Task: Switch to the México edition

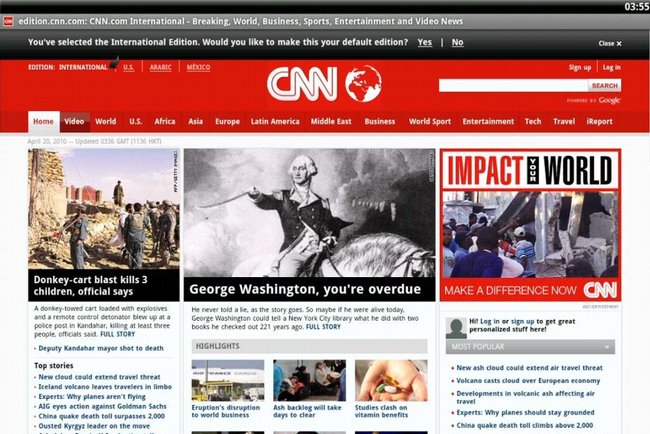Action: click(198, 68)
